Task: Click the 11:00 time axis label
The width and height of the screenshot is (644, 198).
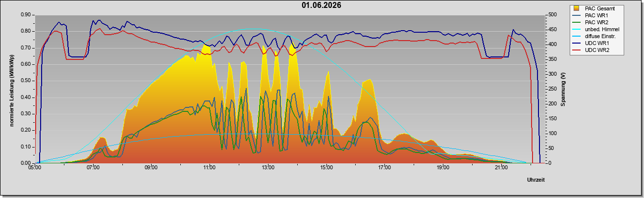Action: click(x=210, y=168)
